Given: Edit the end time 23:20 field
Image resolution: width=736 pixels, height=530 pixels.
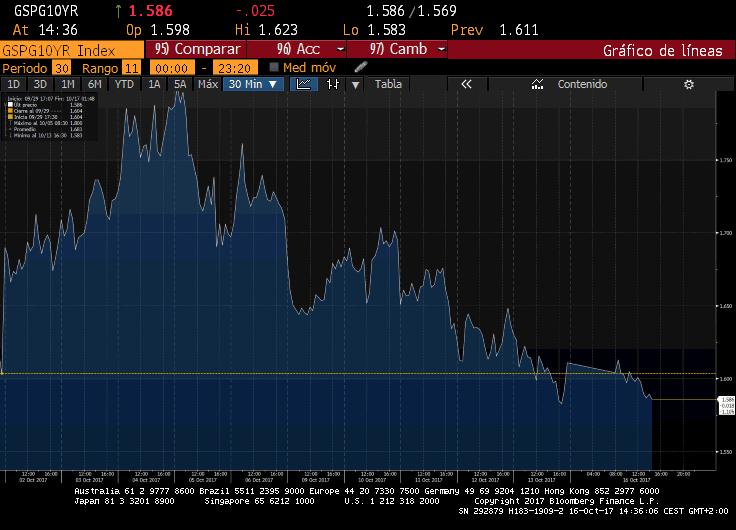Looking at the screenshot, I should coord(235,68).
